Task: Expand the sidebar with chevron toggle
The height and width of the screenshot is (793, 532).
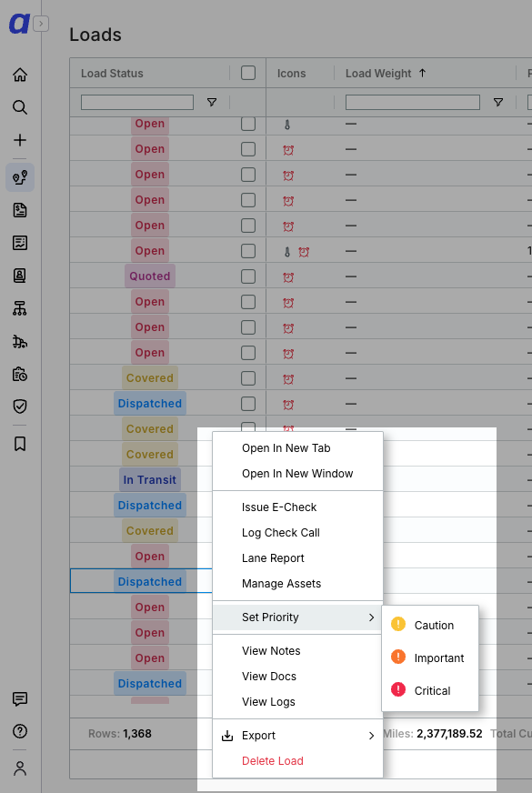Action: 41,24
